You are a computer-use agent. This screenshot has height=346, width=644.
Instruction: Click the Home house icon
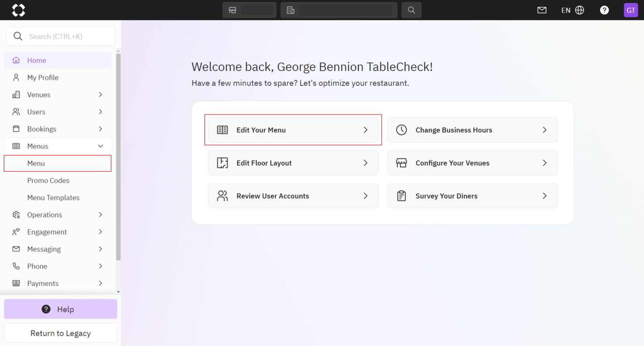[x=16, y=60]
